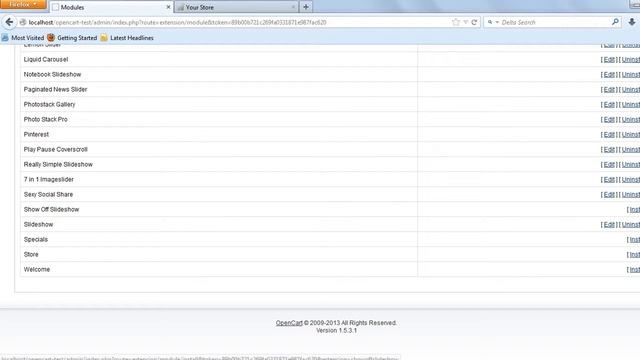Screen dimensions: 640x360
Task: Select the Photostack Gallery row text
Action: coord(49,104)
